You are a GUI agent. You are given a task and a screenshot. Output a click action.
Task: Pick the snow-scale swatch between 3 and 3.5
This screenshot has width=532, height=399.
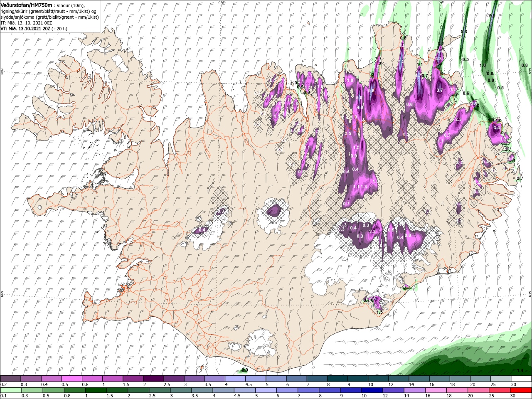click(194, 379)
